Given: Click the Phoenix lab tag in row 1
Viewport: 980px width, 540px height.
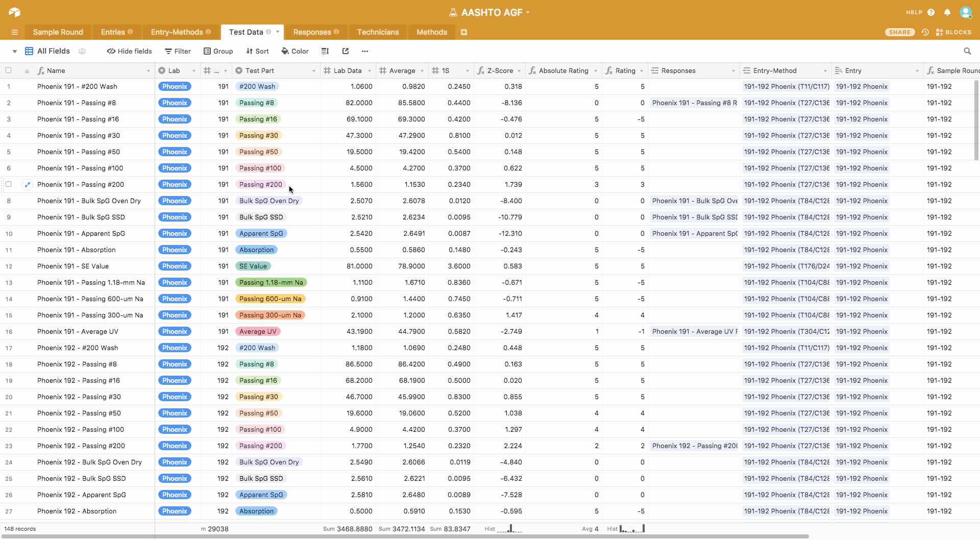Looking at the screenshot, I should click(x=175, y=86).
